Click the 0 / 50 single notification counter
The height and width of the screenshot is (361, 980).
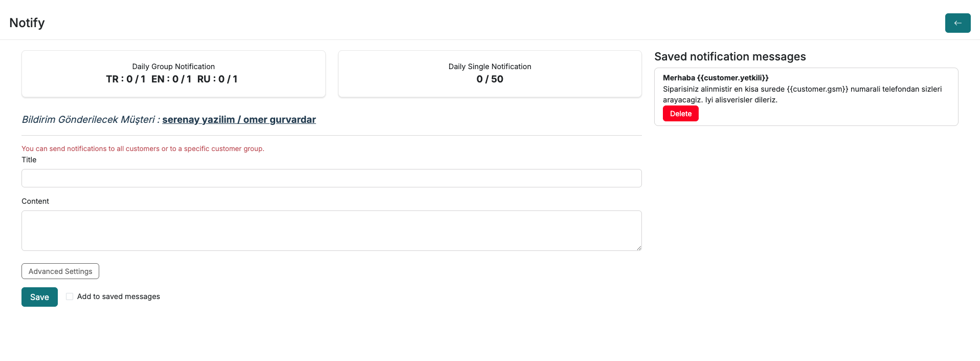pyautogui.click(x=489, y=79)
